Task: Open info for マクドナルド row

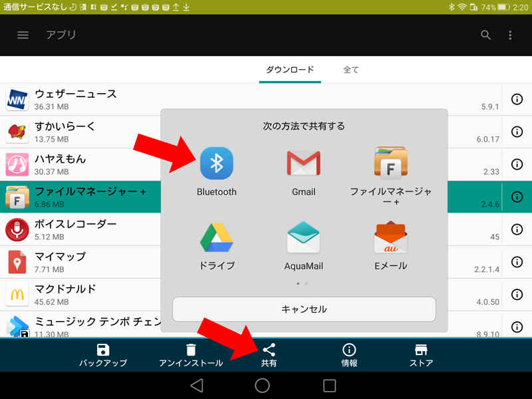Action: point(517,295)
